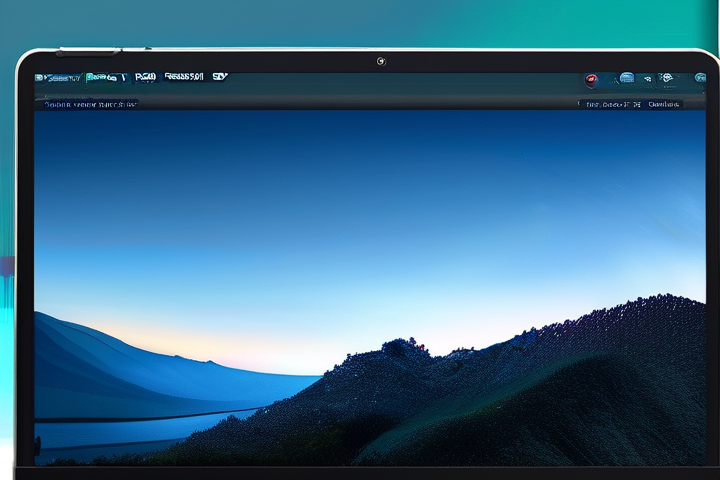720x480 pixels.
Task: Open the 'SDY' menu item in the top bar
Action: point(220,76)
